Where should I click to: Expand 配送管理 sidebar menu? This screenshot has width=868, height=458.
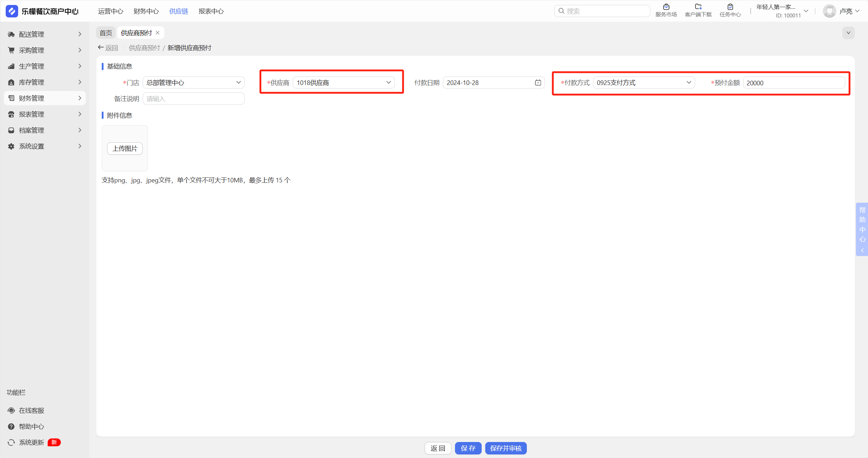point(45,34)
